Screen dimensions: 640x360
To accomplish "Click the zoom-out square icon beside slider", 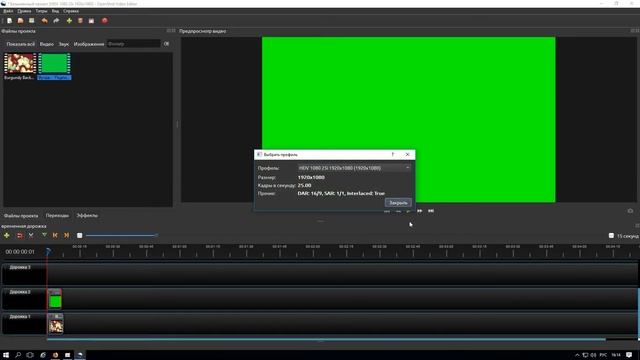I will click(80, 236).
